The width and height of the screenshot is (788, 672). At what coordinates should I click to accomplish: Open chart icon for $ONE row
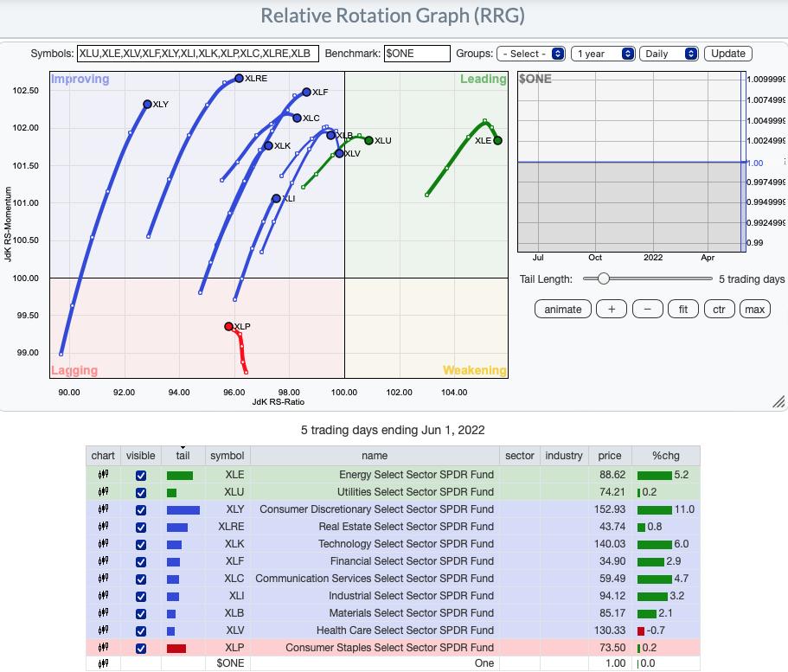click(x=103, y=663)
